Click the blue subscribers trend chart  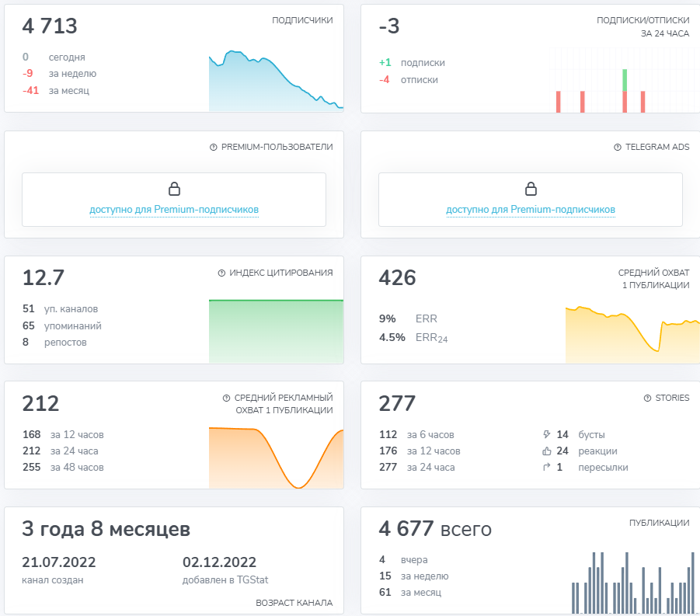click(275, 84)
